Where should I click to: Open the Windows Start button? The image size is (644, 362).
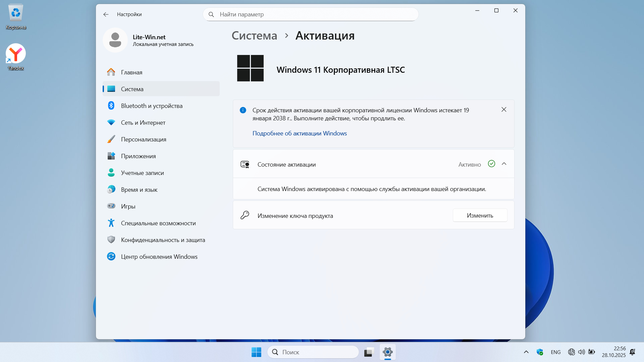tap(256, 352)
